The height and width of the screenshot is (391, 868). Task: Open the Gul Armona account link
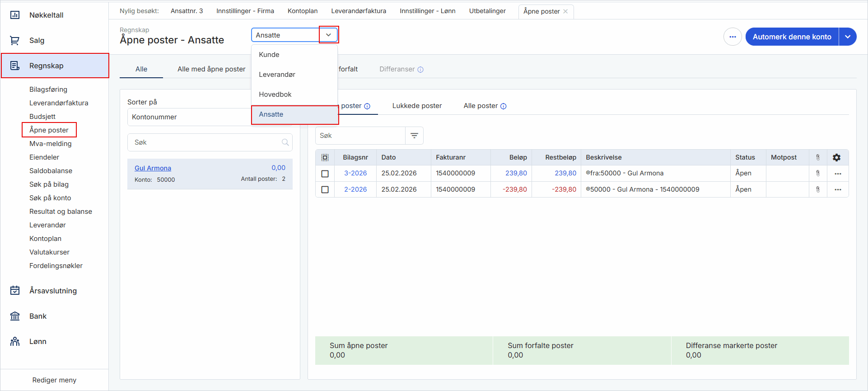point(153,168)
